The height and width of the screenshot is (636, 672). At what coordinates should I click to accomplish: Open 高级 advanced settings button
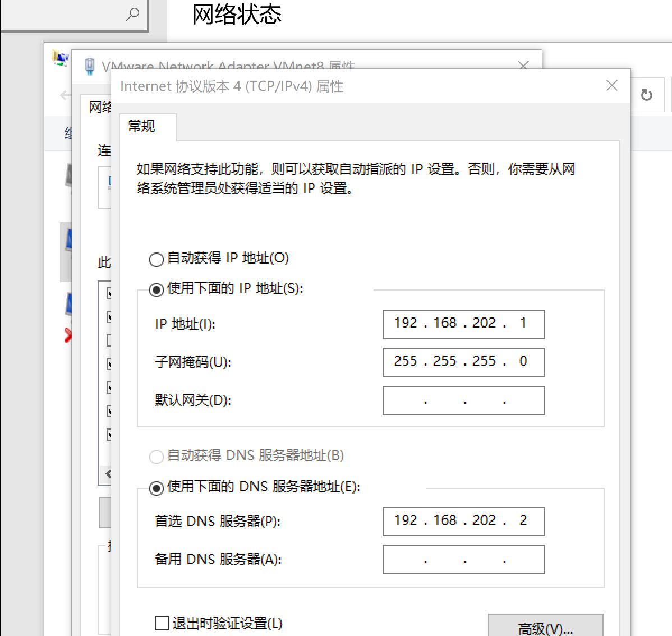546,626
